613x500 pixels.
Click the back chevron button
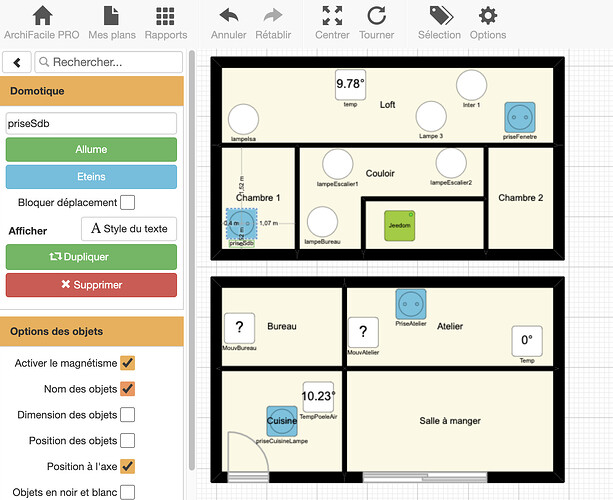point(17,62)
